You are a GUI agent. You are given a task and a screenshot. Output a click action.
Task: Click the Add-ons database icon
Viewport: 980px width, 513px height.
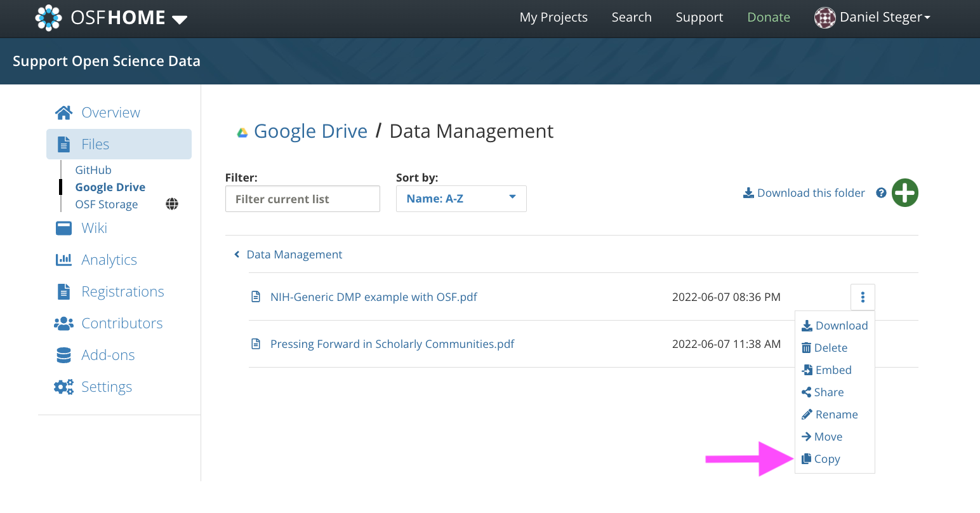(x=63, y=355)
